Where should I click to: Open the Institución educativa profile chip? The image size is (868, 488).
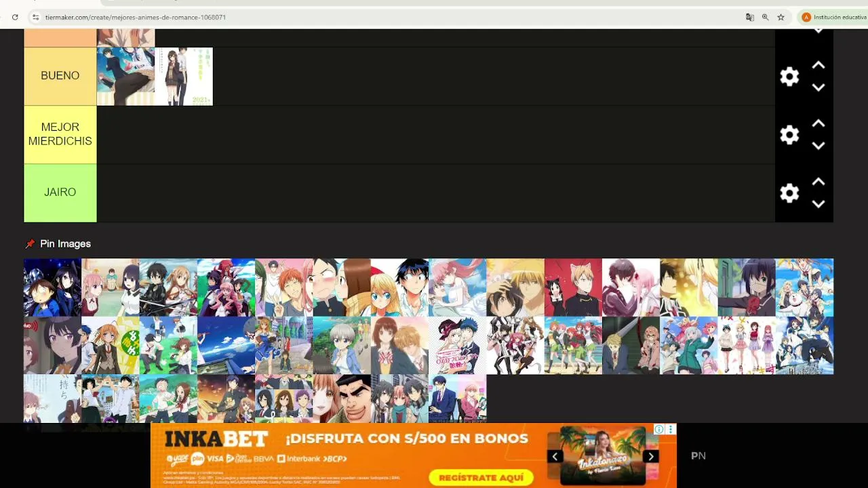(x=833, y=17)
